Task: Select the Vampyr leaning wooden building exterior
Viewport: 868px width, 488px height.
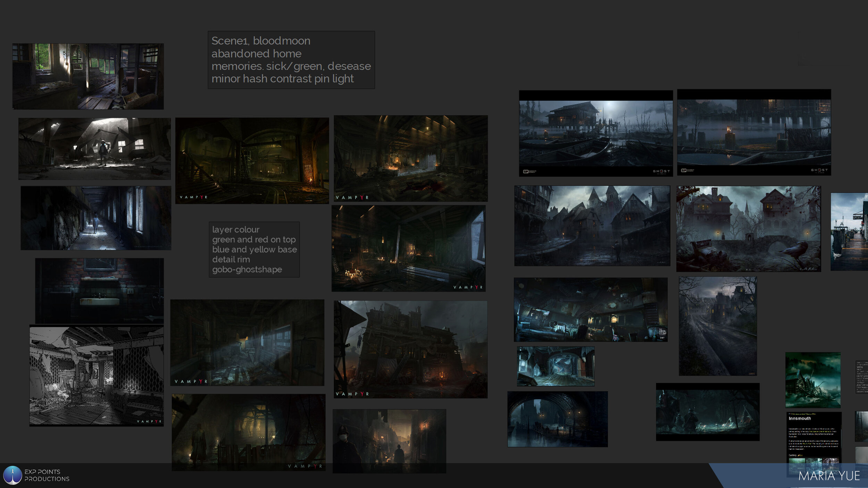Action: (410, 349)
